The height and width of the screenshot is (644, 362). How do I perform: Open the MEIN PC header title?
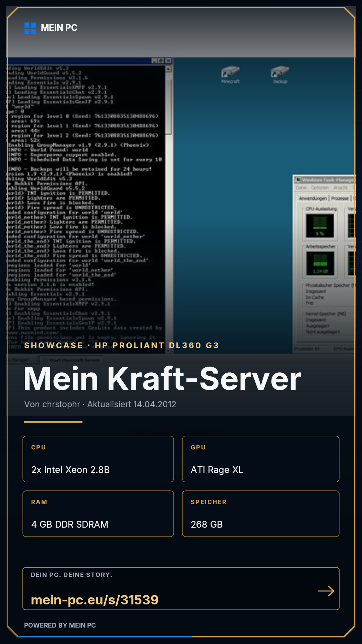coord(59,28)
